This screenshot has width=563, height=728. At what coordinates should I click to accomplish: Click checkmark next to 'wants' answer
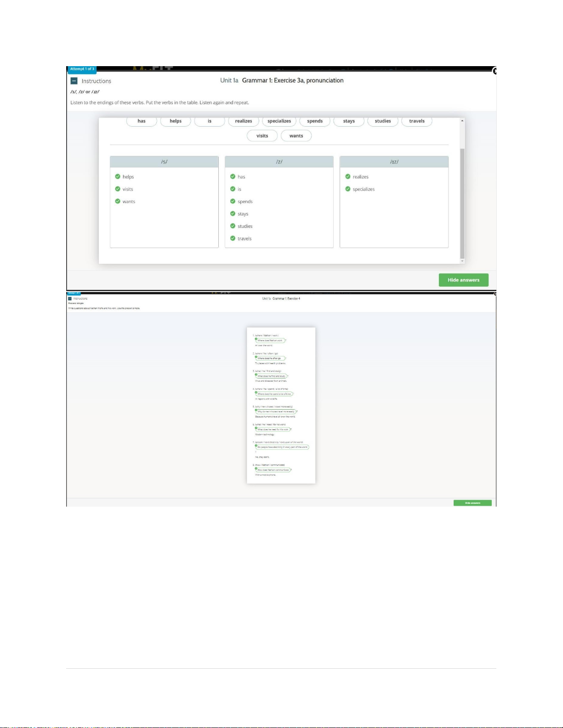click(118, 201)
